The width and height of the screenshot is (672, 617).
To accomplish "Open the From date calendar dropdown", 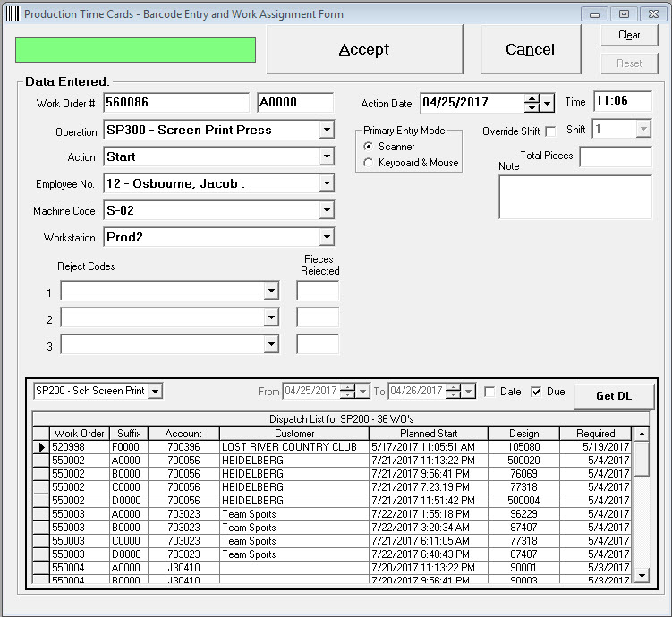I will 362,391.
